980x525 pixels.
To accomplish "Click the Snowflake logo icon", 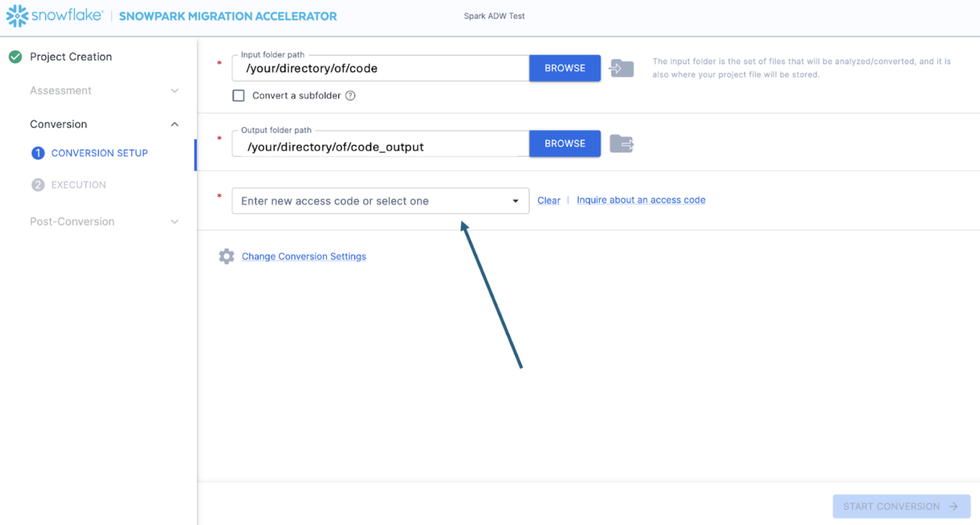I will [x=17, y=16].
